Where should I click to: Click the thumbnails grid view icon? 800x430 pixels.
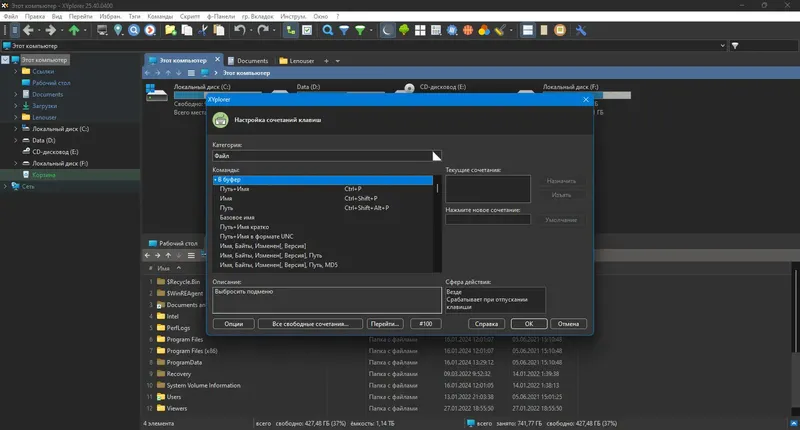click(x=420, y=31)
